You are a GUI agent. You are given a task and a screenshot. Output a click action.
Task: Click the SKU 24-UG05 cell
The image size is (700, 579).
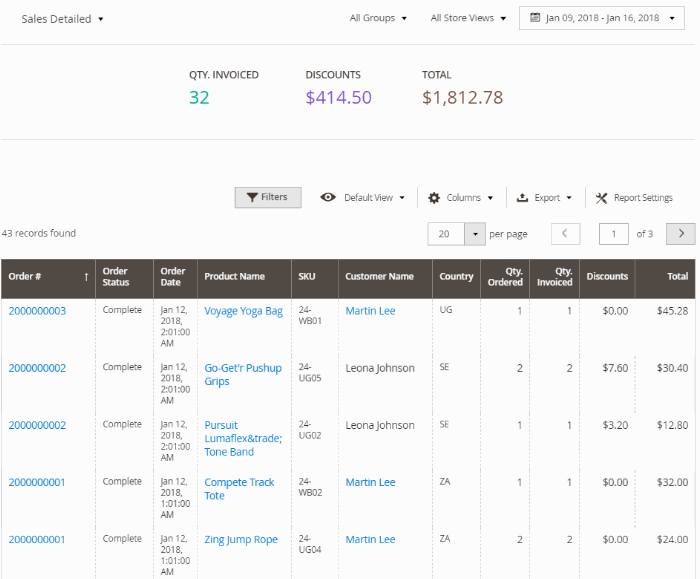(x=310, y=372)
